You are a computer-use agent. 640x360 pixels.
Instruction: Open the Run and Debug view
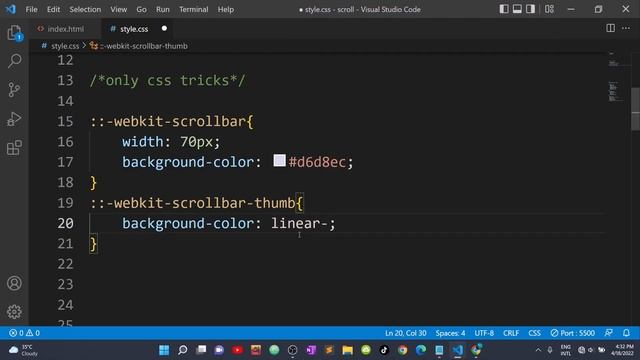[14, 119]
